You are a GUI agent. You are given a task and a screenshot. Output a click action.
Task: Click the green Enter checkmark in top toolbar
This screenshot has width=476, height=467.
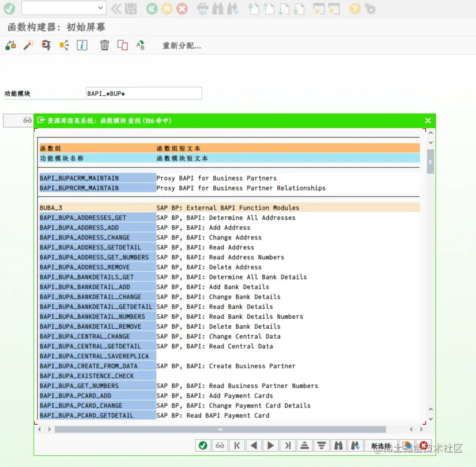point(9,8)
